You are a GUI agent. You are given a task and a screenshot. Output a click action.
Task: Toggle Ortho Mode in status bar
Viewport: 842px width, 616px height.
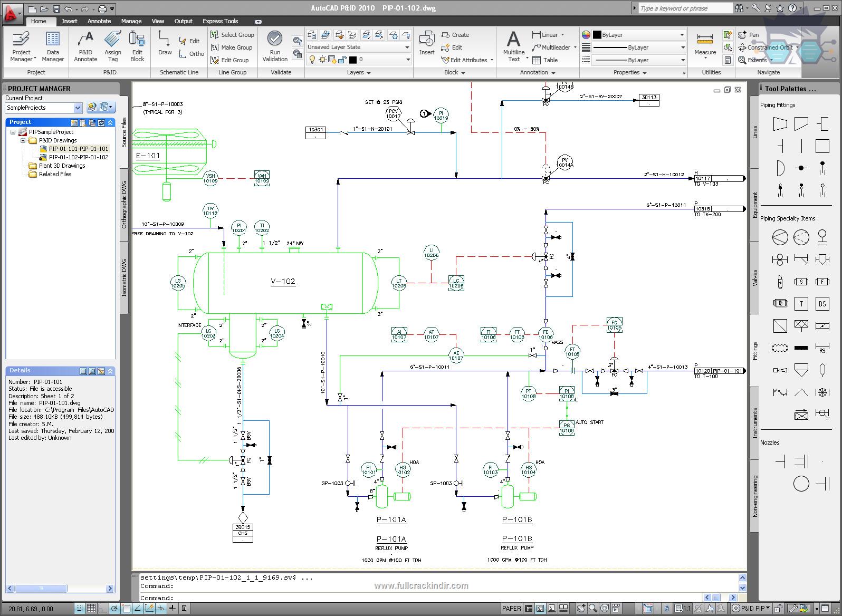click(x=103, y=609)
